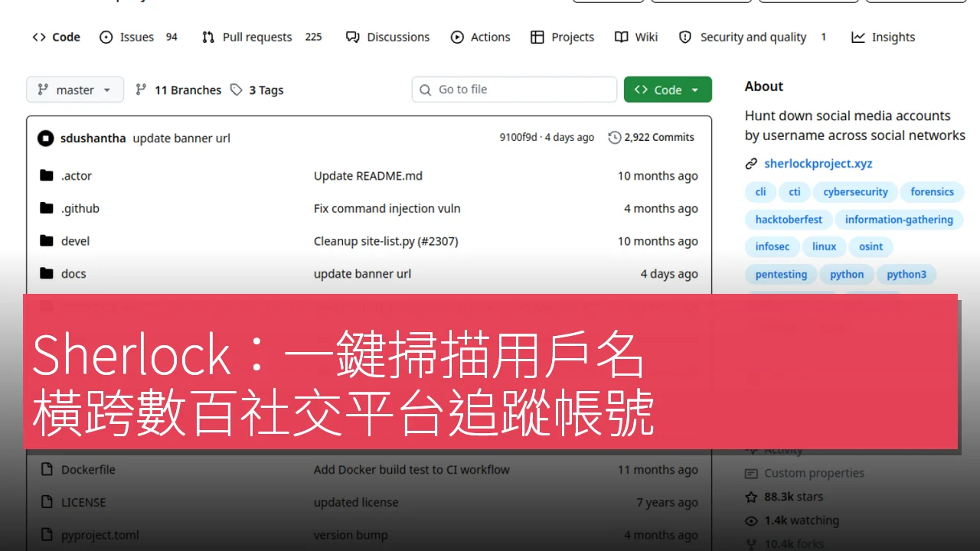This screenshot has width=980, height=551.
Task: Select the cybersecurity topic tag
Action: click(x=855, y=192)
